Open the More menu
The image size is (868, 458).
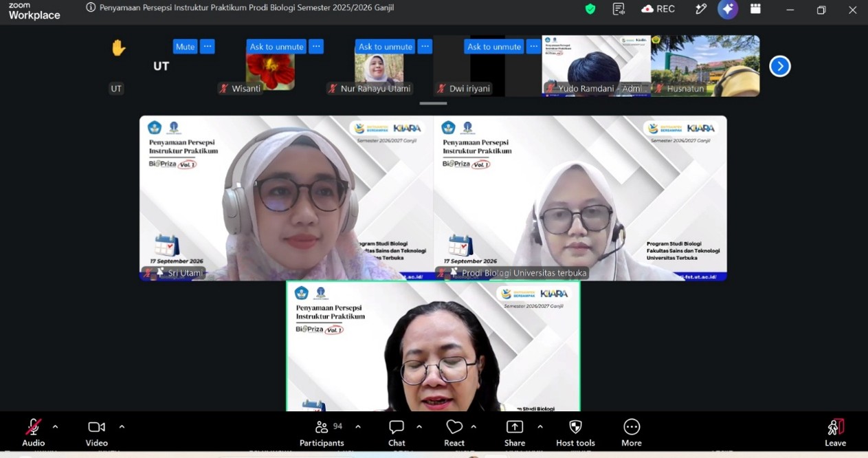632,433
